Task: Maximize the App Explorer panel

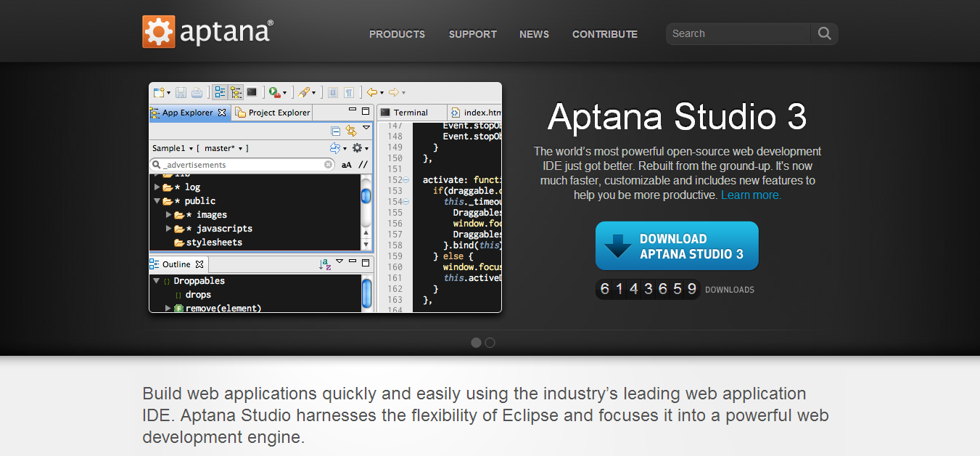Action: click(366, 111)
